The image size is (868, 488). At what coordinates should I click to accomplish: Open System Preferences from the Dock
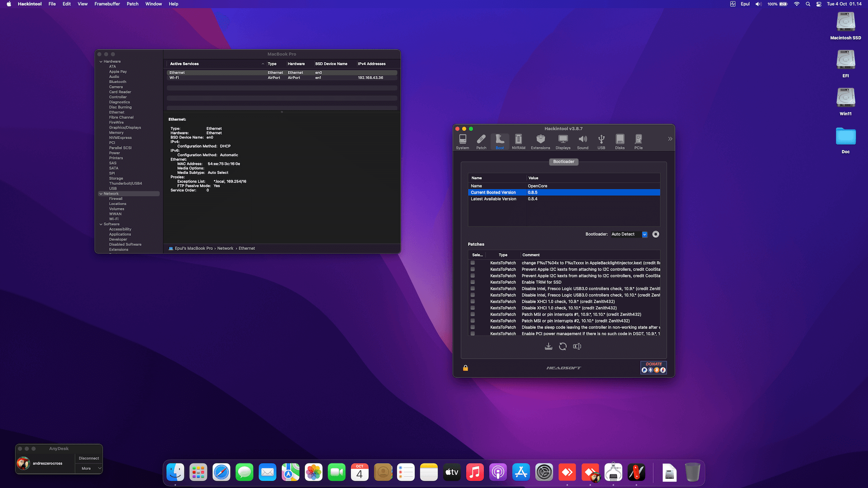coord(544,473)
